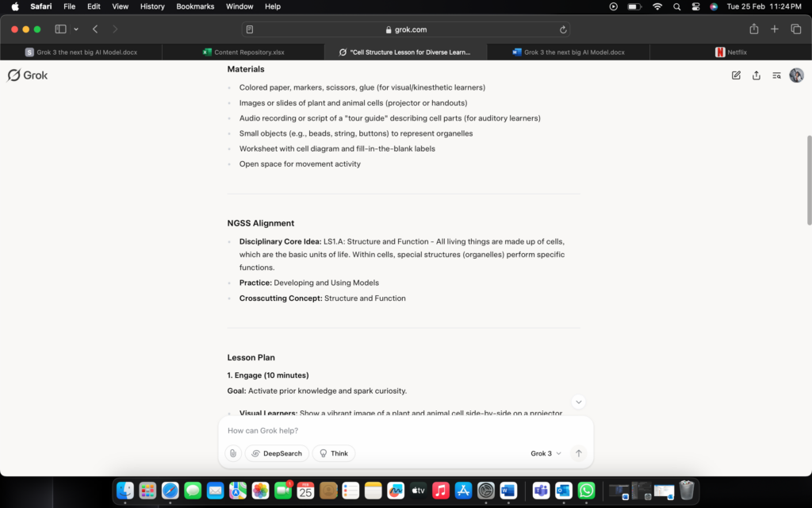The image size is (812, 508).
Task: Open the Grok 3 model dropdown
Action: [x=546, y=453]
